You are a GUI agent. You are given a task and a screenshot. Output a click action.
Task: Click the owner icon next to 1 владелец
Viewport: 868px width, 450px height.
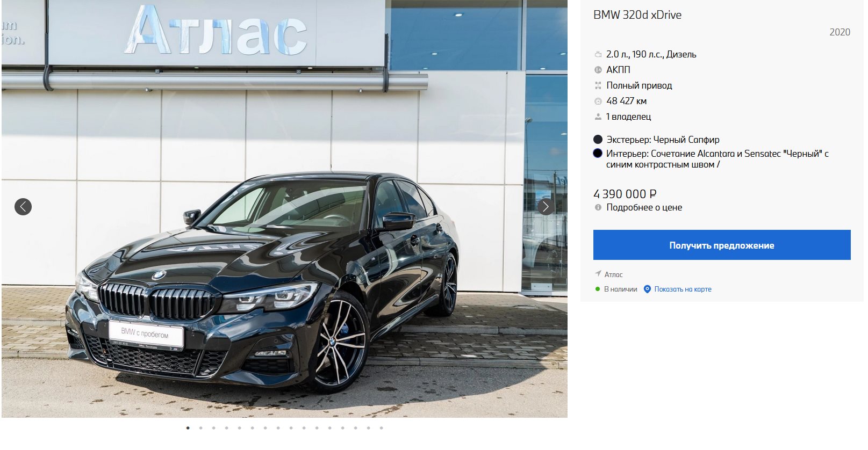598,117
